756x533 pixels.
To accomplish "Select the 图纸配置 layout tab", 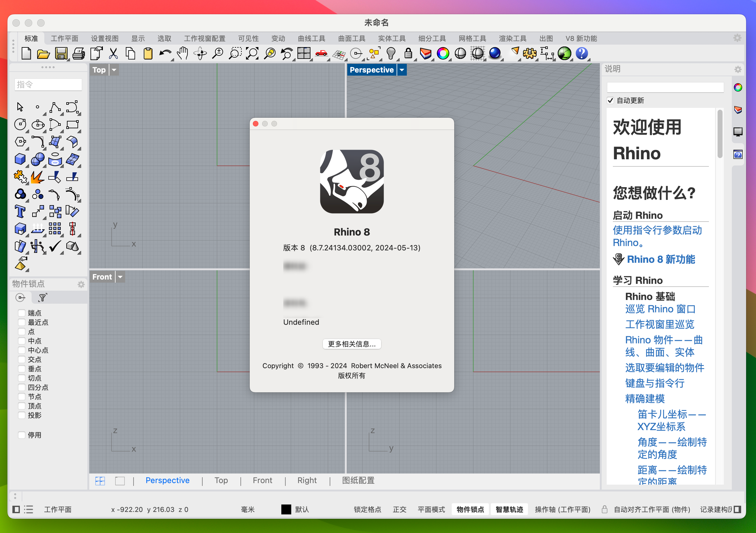I will click(358, 480).
